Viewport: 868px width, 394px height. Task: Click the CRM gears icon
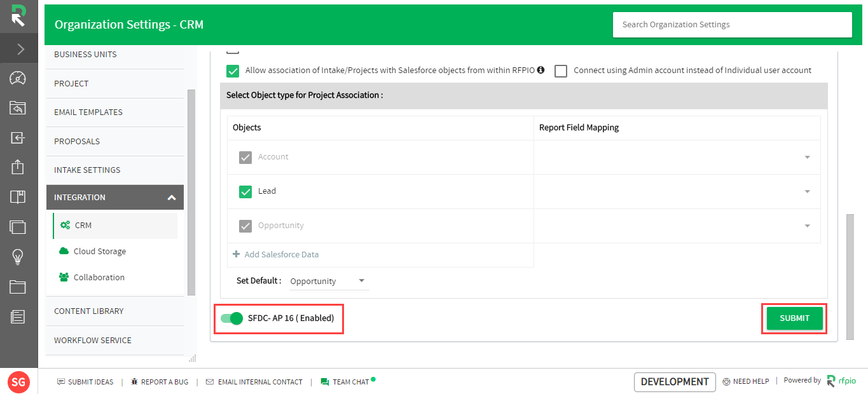(65, 225)
